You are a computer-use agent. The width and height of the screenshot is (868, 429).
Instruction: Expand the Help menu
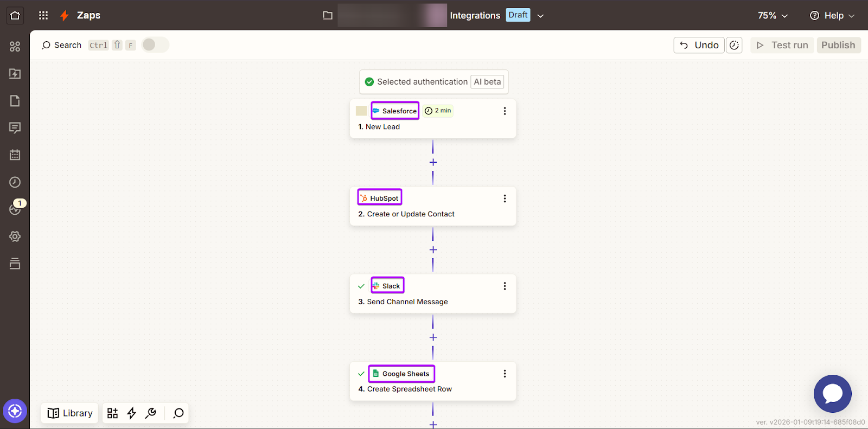click(x=832, y=16)
